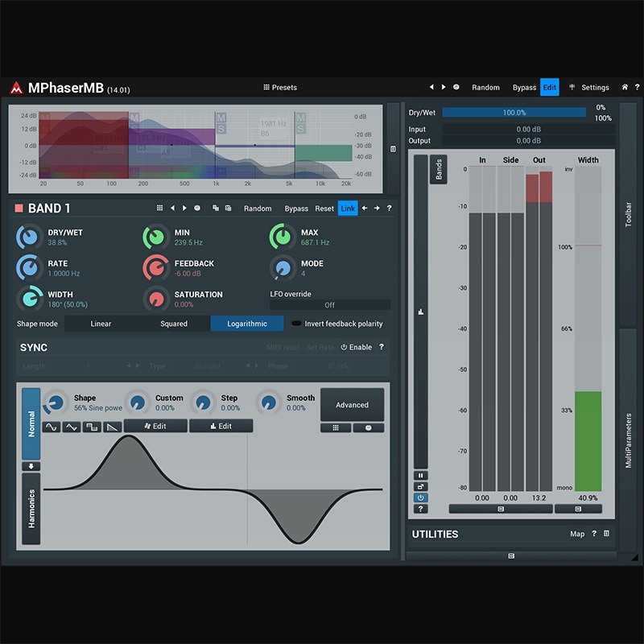Toggle Invert feedback polarity
The image size is (644, 644).
pos(337,324)
